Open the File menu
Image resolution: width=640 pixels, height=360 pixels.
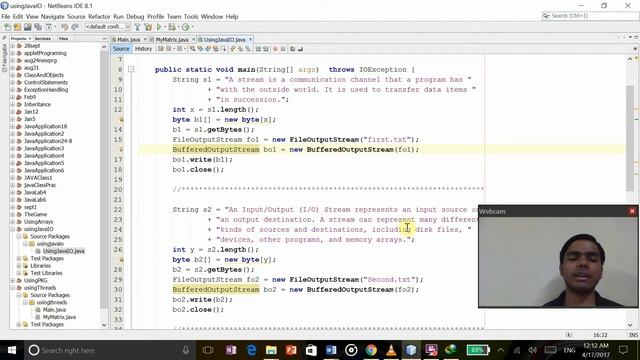pos(6,17)
